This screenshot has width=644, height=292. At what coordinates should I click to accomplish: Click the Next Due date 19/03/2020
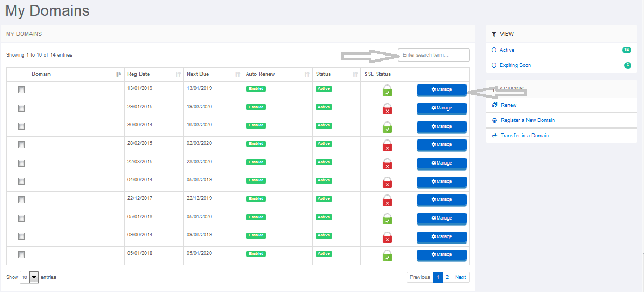click(199, 107)
